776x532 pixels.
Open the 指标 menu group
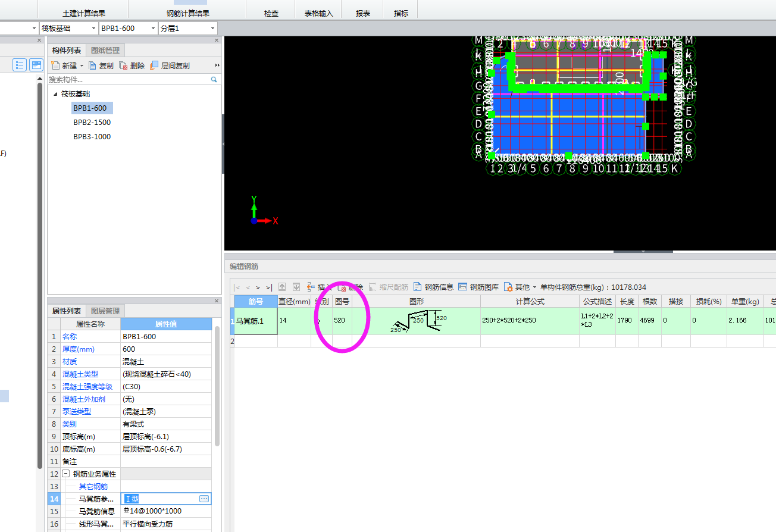(x=400, y=13)
